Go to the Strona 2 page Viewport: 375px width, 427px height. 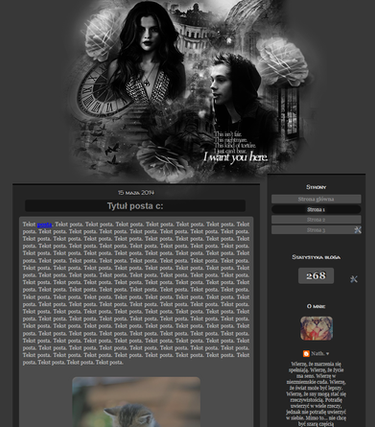point(316,220)
